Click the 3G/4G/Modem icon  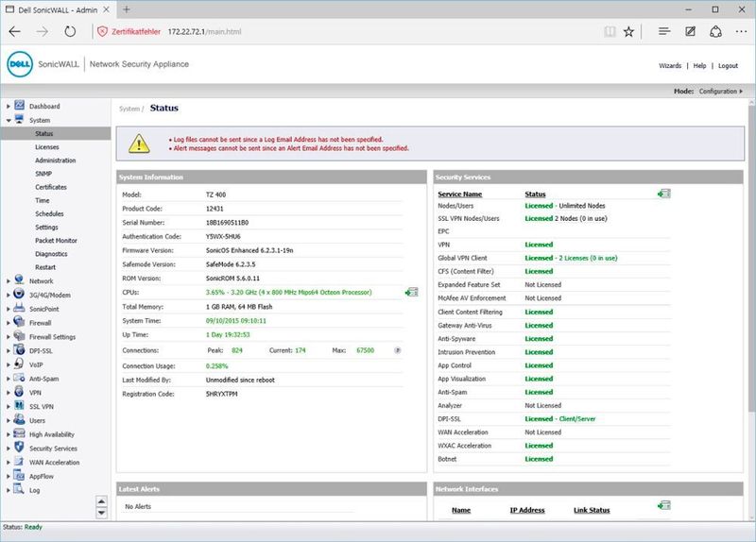click(19, 294)
